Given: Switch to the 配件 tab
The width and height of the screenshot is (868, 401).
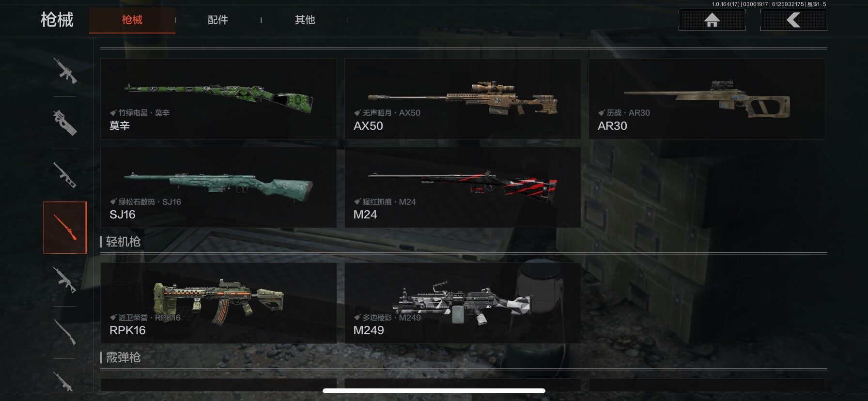Looking at the screenshot, I should click(218, 20).
